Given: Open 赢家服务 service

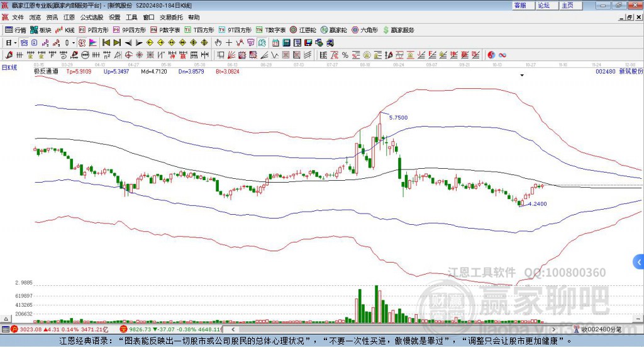Looking at the screenshot, I should click(x=399, y=30).
